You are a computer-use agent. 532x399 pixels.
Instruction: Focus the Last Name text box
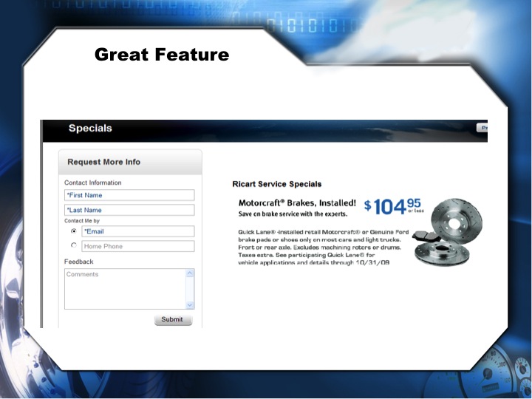tap(129, 210)
